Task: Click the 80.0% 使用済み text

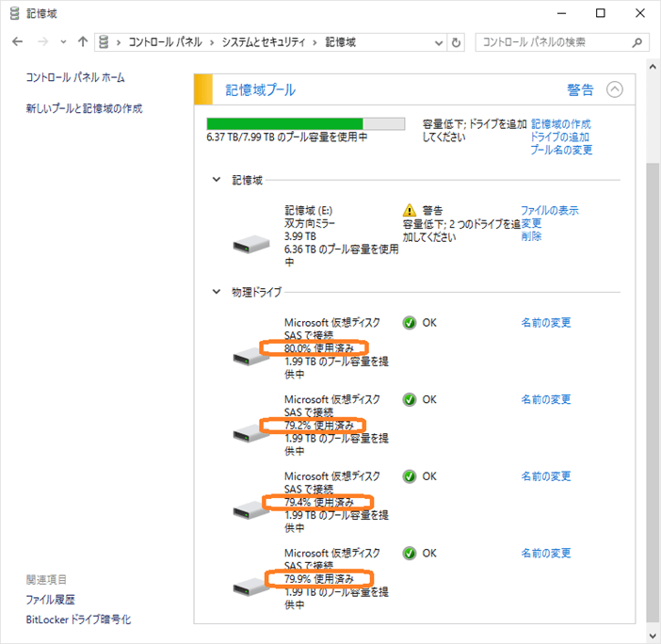Action: tap(319, 348)
